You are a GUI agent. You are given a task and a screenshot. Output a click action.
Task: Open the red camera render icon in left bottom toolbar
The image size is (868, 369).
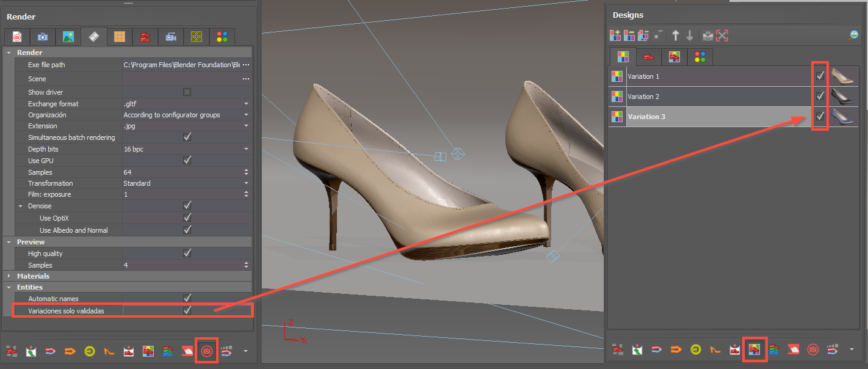tap(206, 351)
